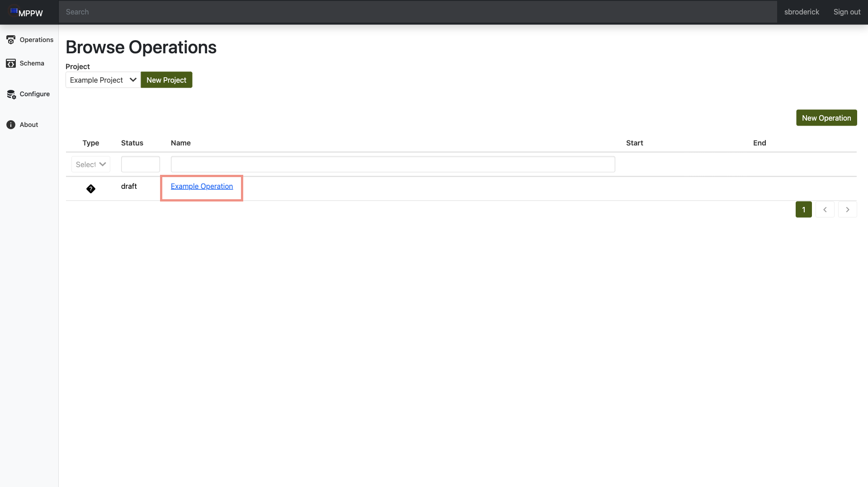Click the Configure menu label
Image resolution: width=868 pixels, height=487 pixels.
[35, 94]
